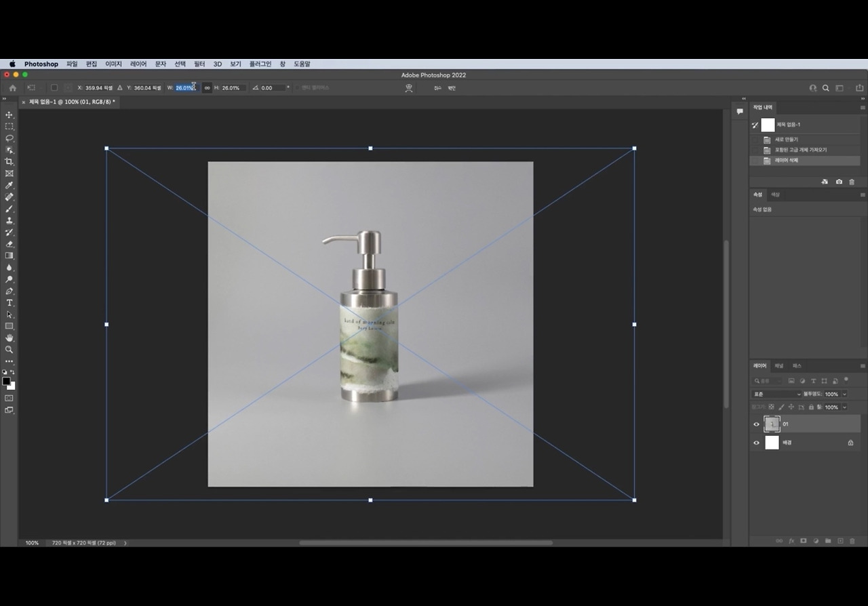Switch to the 색상 tab
This screenshot has width=868, height=606.
(x=776, y=195)
